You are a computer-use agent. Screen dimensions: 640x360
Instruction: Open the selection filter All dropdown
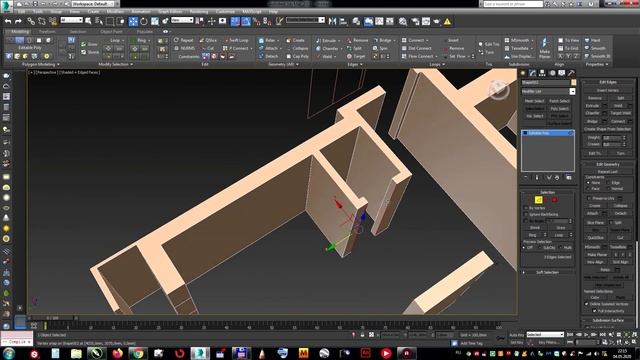coord(72,20)
